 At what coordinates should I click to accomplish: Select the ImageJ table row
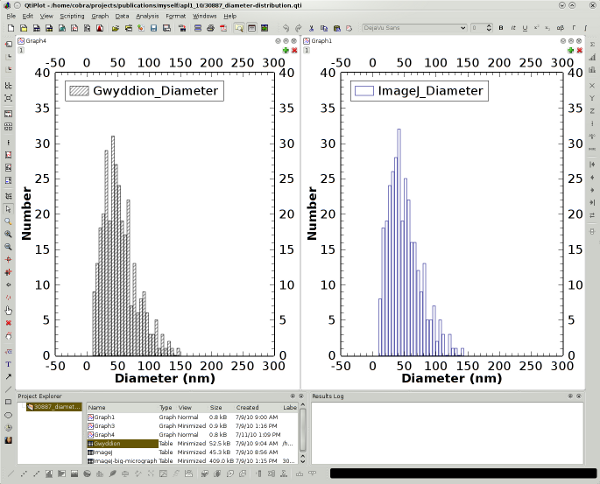pyautogui.click(x=192, y=452)
